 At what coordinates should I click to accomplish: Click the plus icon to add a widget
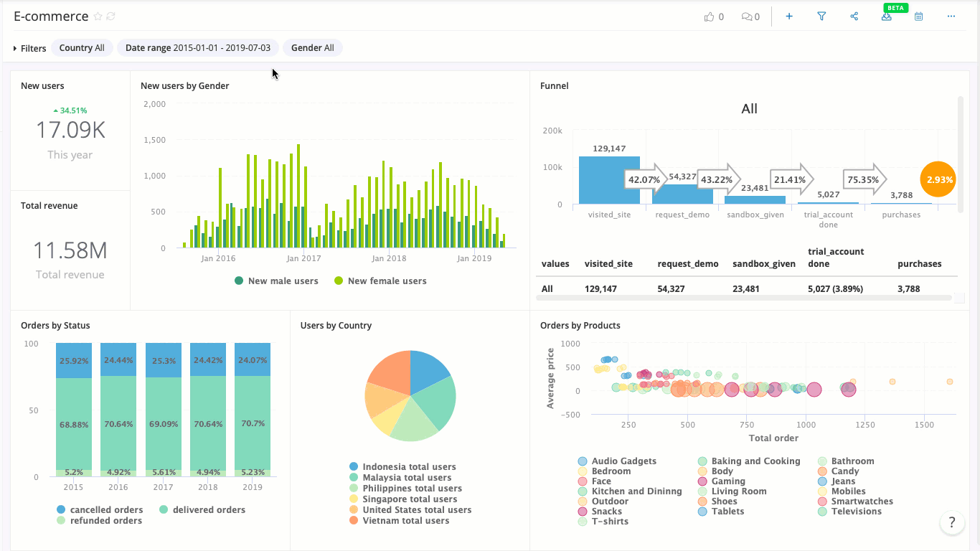(789, 17)
